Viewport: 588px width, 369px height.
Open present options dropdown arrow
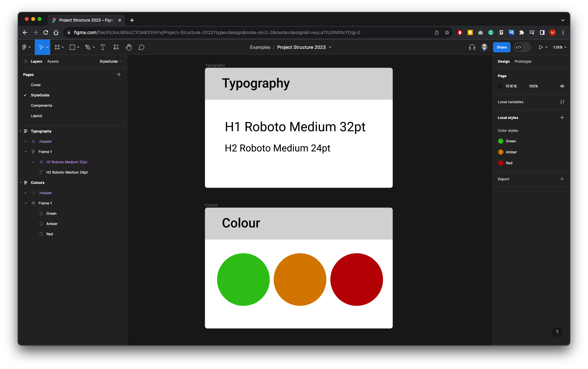(x=546, y=47)
